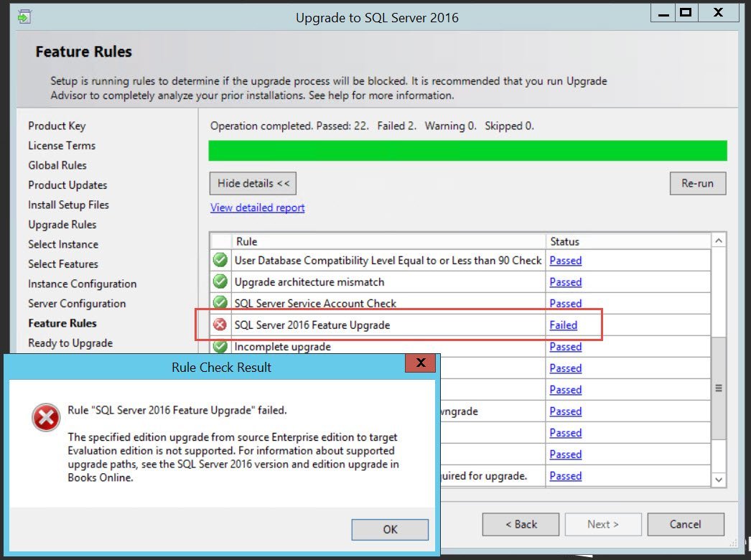Click the rules list scrollbar thumb
The width and height of the screenshot is (751, 560).
(x=719, y=388)
